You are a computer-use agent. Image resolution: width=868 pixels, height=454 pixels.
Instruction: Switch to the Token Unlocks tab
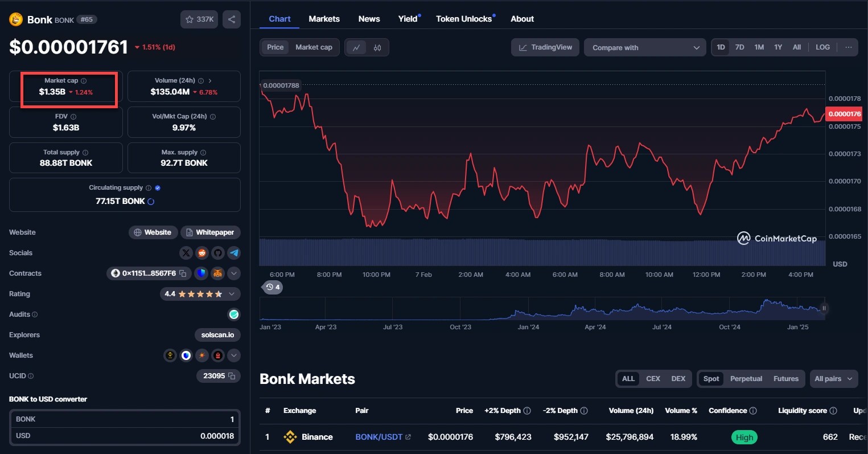tap(464, 19)
